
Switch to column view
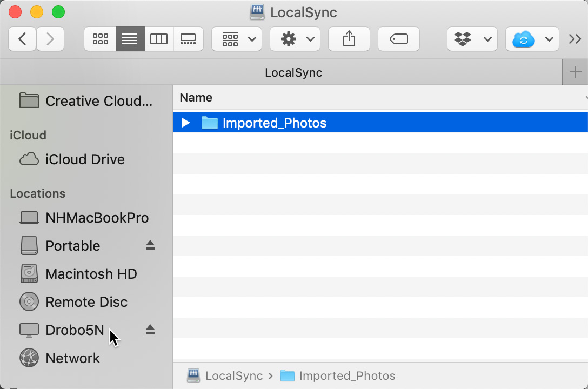point(159,39)
